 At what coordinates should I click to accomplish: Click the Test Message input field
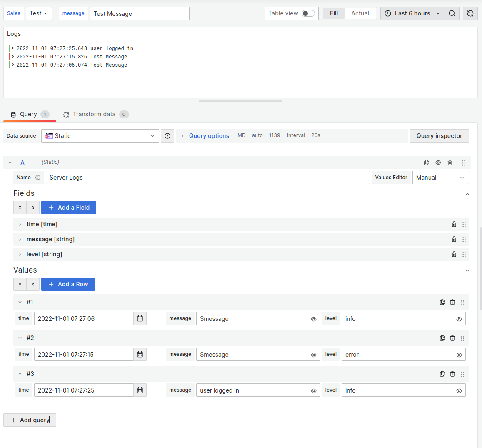point(140,13)
